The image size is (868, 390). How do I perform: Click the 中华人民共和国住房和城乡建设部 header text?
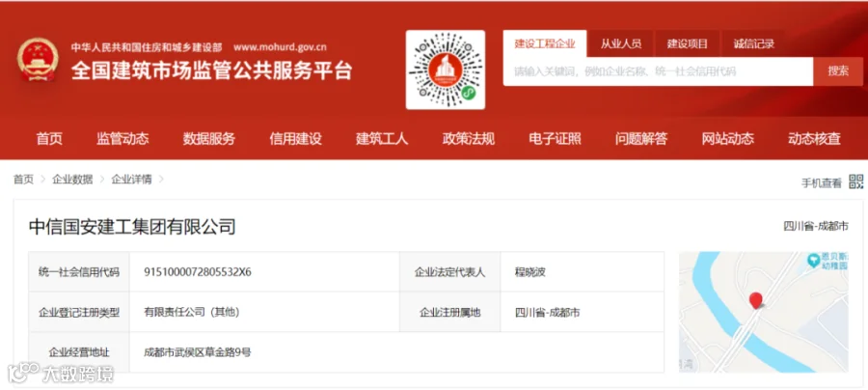[147, 47]
